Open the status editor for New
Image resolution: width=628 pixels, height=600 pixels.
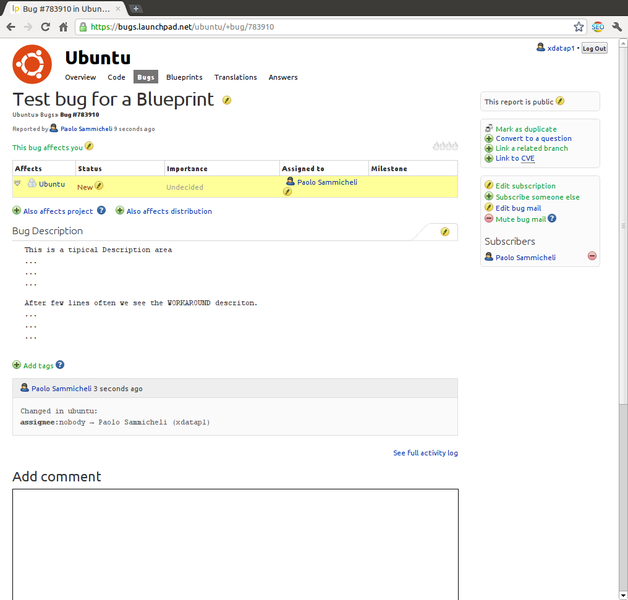[x=99, y=186]
